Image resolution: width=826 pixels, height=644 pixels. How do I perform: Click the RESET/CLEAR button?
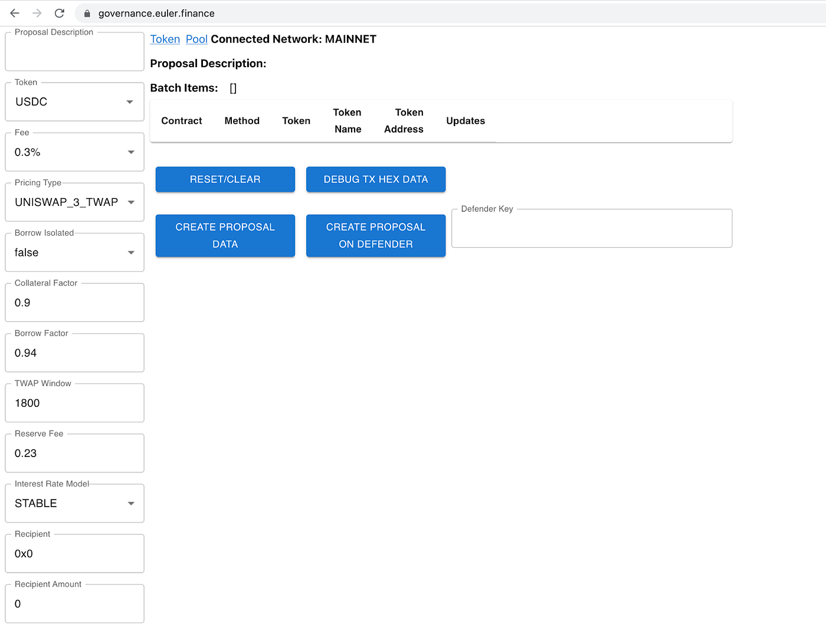point(225,179)
